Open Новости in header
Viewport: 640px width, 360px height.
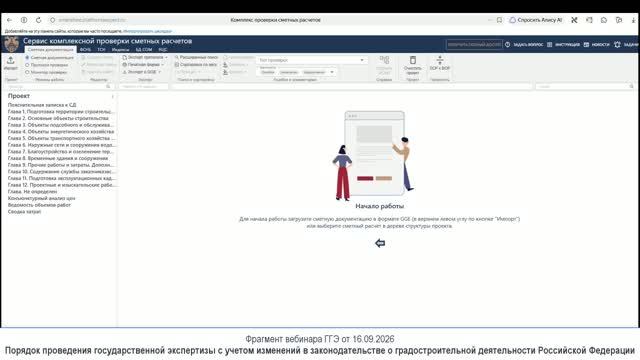click(x=597, y=44)
